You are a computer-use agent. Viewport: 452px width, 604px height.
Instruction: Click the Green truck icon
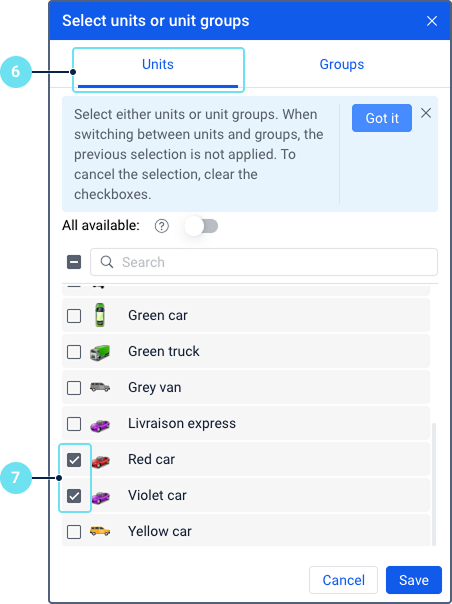click(100, 351)
